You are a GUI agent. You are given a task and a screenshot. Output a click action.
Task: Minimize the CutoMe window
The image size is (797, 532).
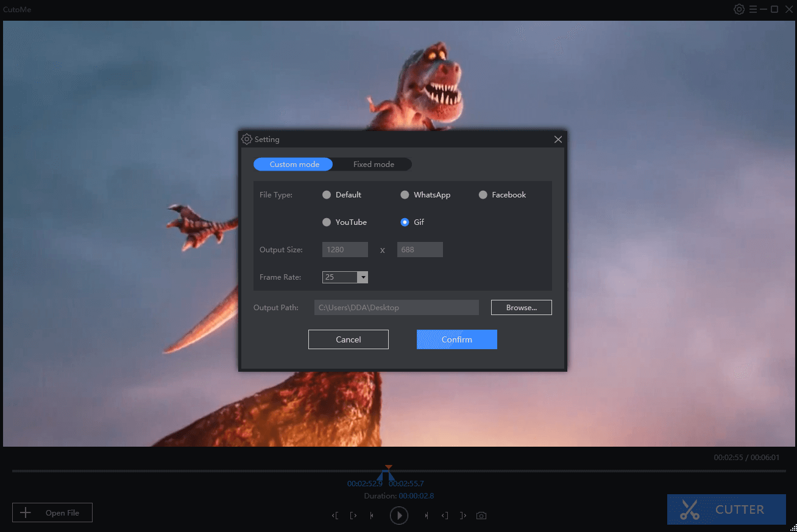point(763,9)
